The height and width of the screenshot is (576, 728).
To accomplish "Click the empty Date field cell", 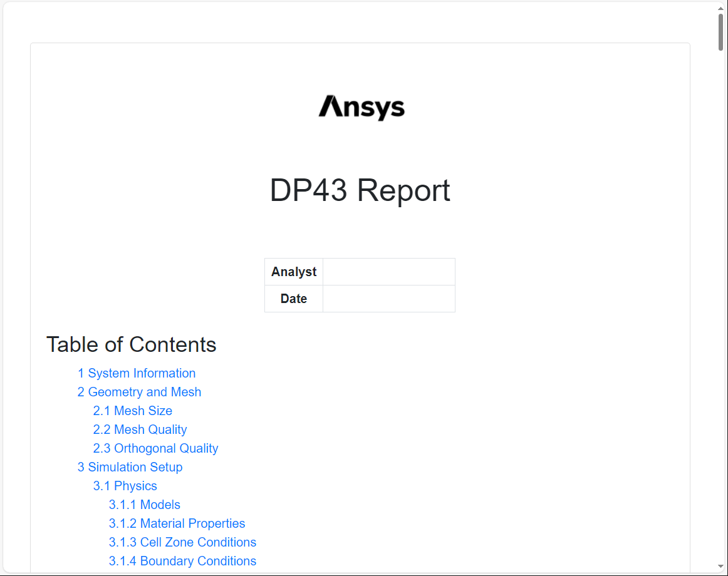I will pos(388,299).
